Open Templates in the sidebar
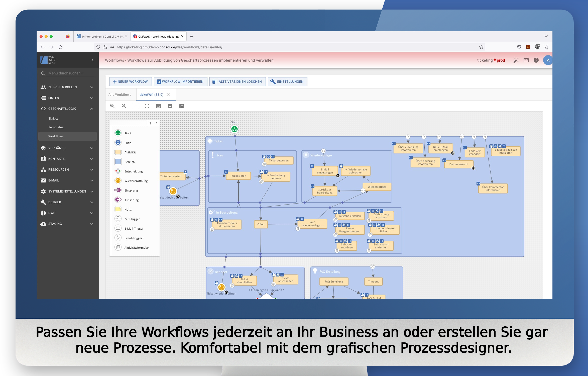 56,127
